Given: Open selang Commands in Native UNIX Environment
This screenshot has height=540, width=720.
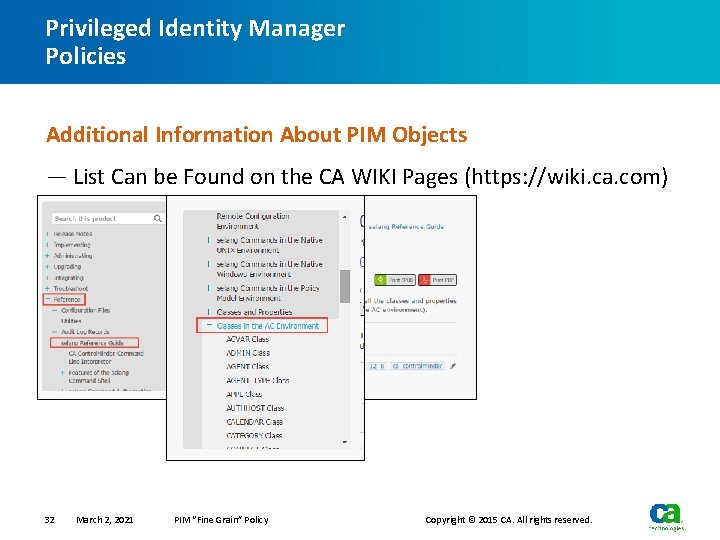Looking at the screenshot, I should click(x=270, y=245).
